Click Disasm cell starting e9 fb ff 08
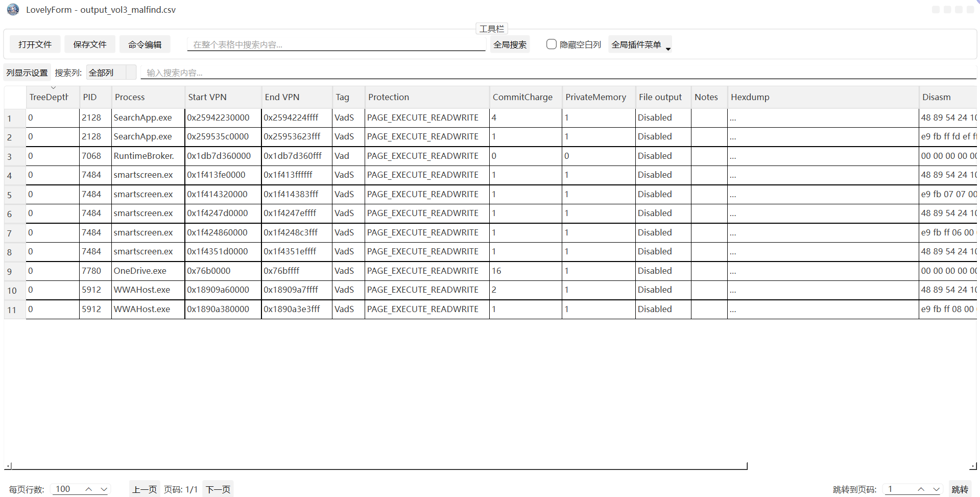Viewport: 980px width, 497px height. pos(948,309)
